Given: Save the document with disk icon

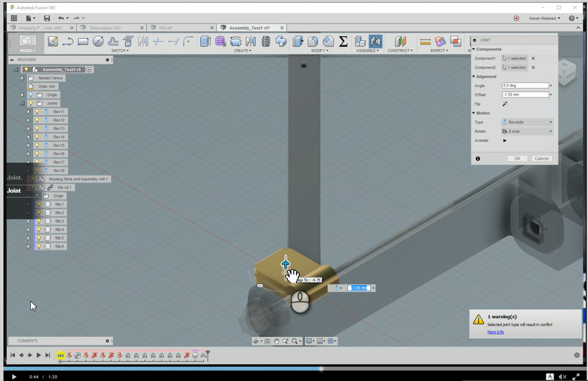Looking at the screenshot, I should [47, 18].
